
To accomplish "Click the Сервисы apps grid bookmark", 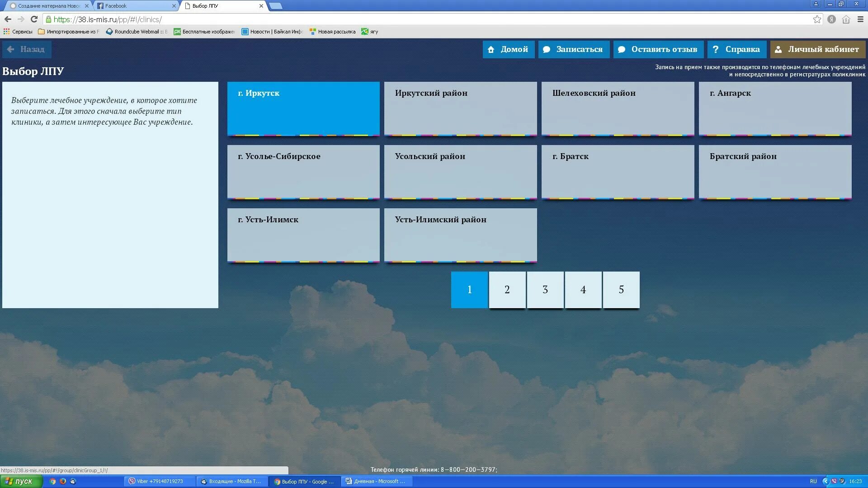I will [x=18, y=32].
